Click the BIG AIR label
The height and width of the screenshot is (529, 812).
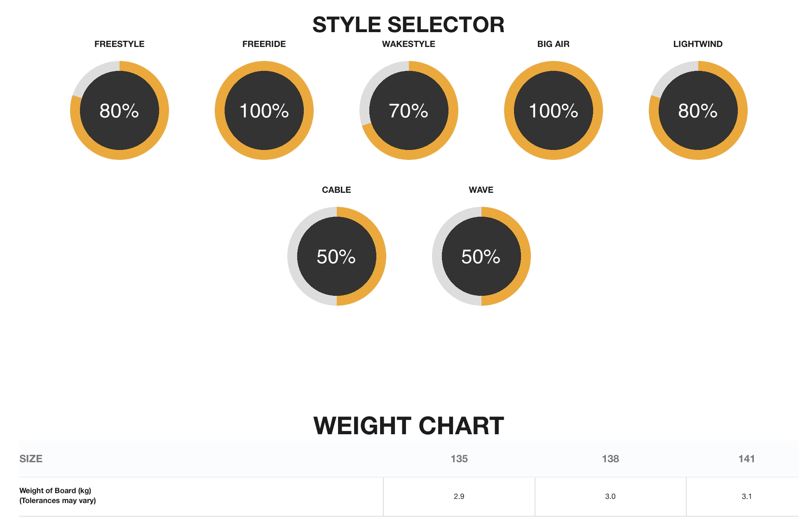[554, 44]
